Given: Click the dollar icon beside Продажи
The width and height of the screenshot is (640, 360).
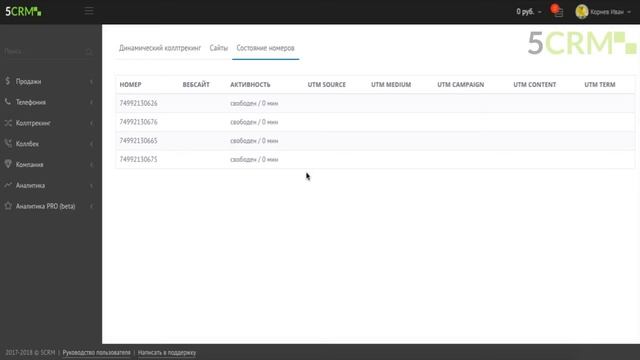Looking at the screenshot, I should 8,81.
